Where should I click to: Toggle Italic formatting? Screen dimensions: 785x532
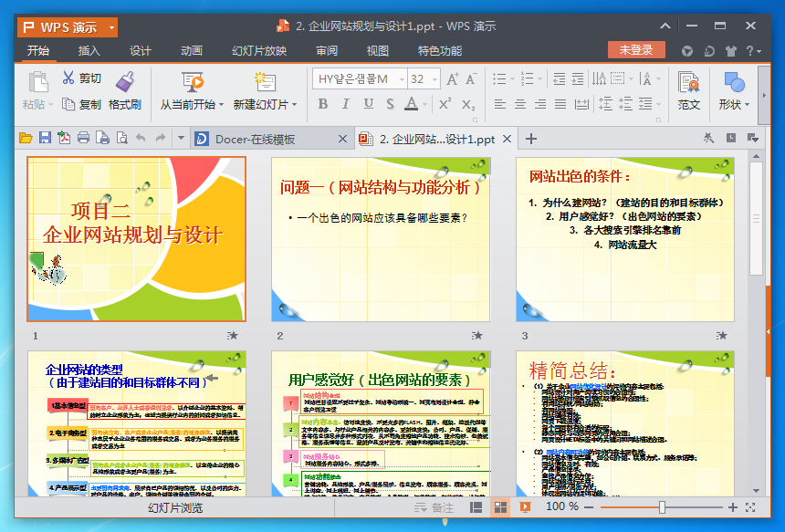345,104
